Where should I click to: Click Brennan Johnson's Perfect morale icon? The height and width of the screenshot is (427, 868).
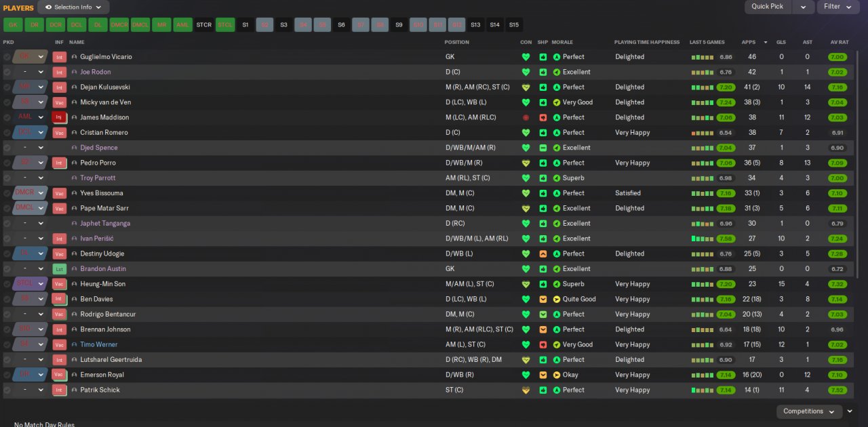pos(557,329)
